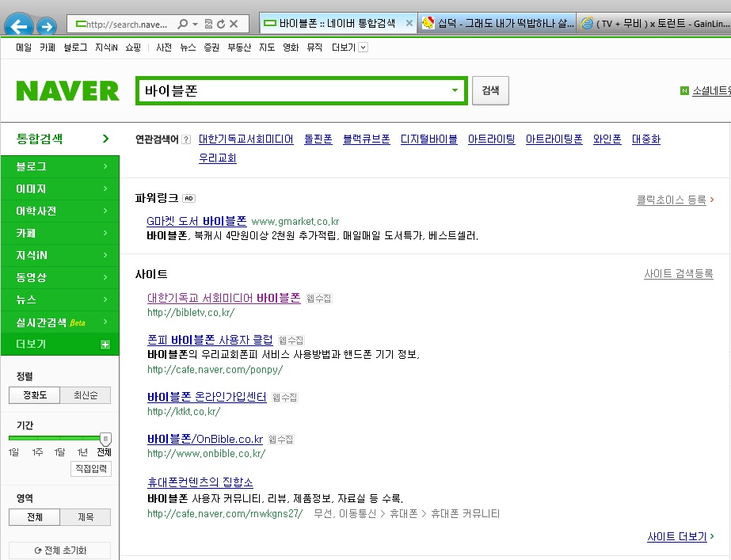Open related search 우리교회
Viewport: 731px width, 560px height.
click(x=218, y=158)
